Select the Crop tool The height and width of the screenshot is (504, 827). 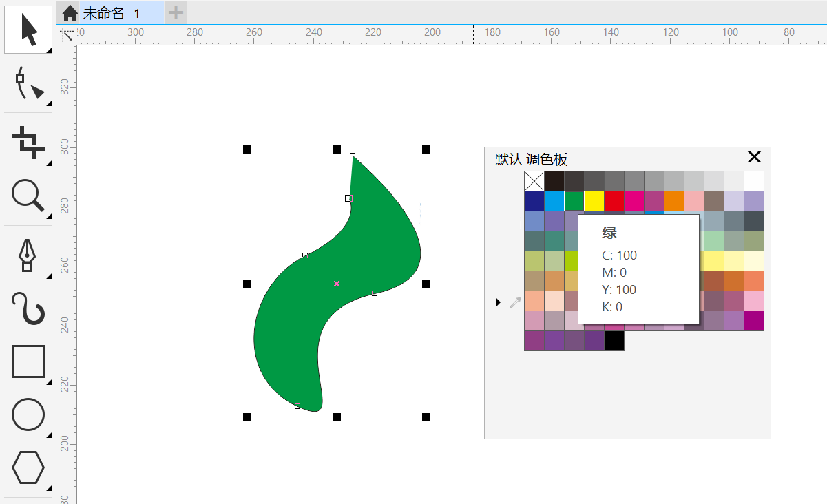pyautogui.click(x=29, y=142)
